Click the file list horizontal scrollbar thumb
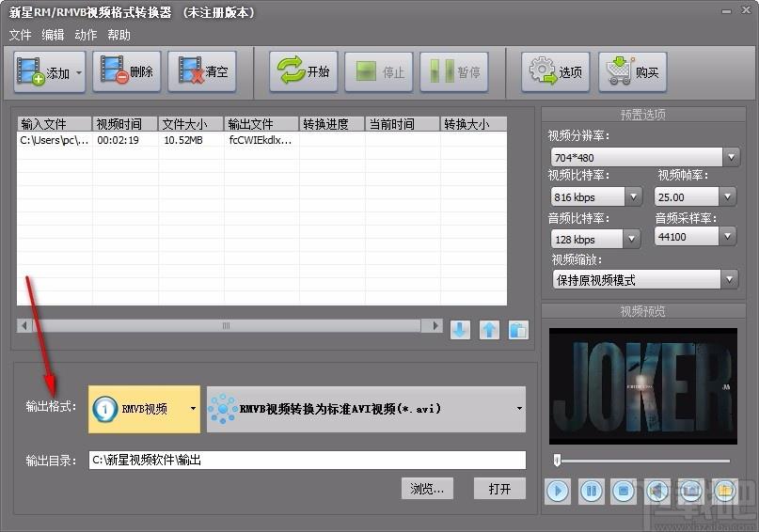 [227, 325]
